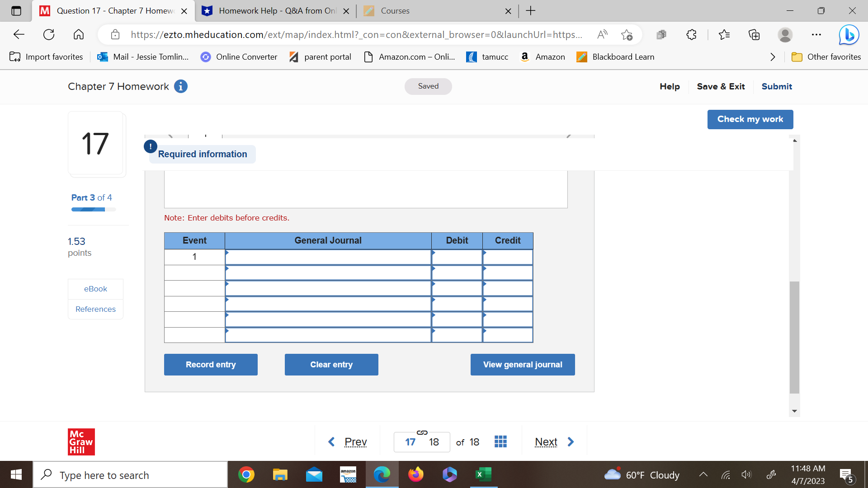Open the Chapter 7 Homework info icon
Viewport: 868px width, 488px height.
[x=180, y=86]
